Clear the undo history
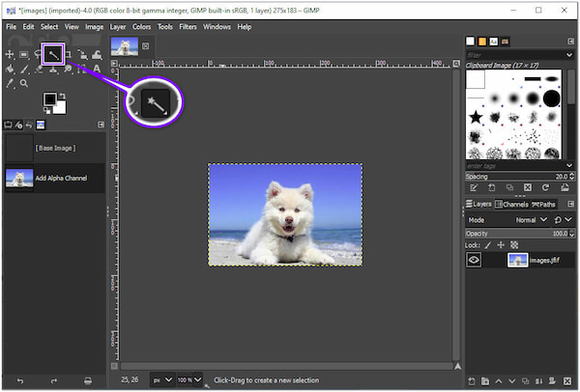The height and width of the screenshot is (392, 580). [88, 380]
